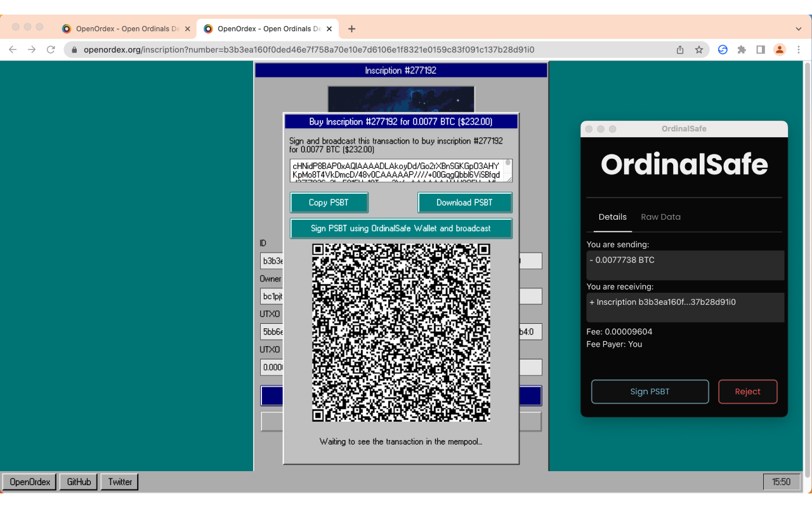Open the Chrome profile avatar
This screenshot has width=812, height=508.
pyautogui.click(x=780, y=50)
